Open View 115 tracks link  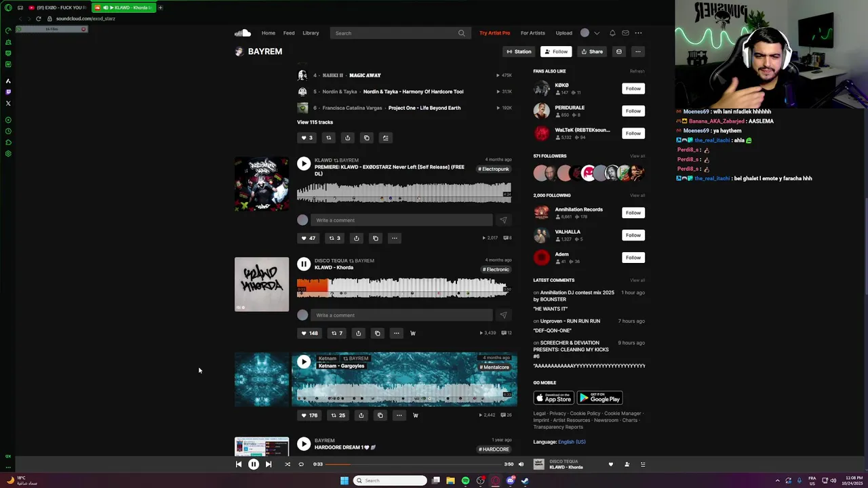(x=315, y=122)
